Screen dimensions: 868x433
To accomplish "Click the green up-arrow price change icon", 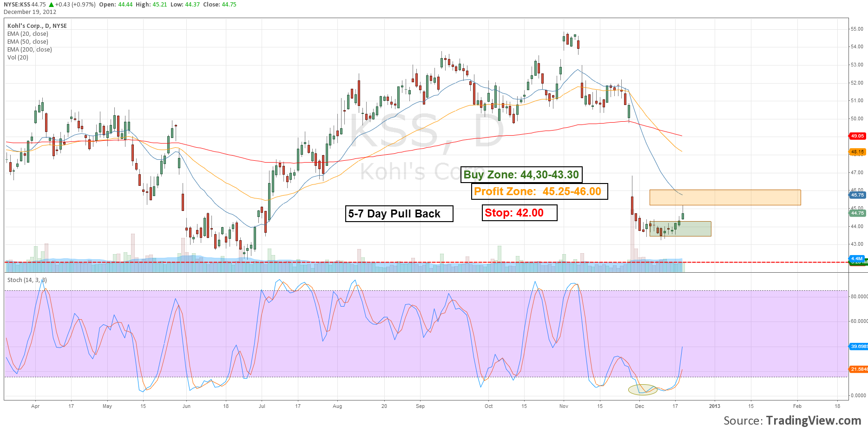I will coord(52,5).
